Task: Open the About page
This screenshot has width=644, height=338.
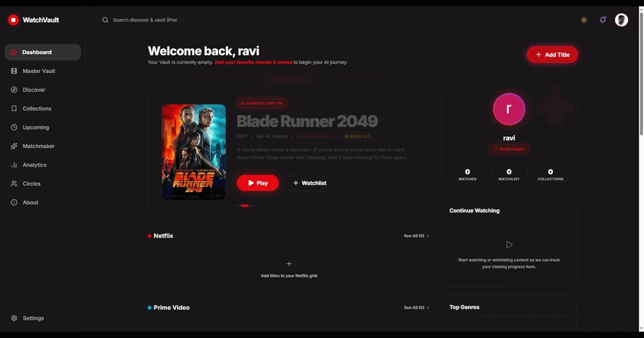Action: 43,202
